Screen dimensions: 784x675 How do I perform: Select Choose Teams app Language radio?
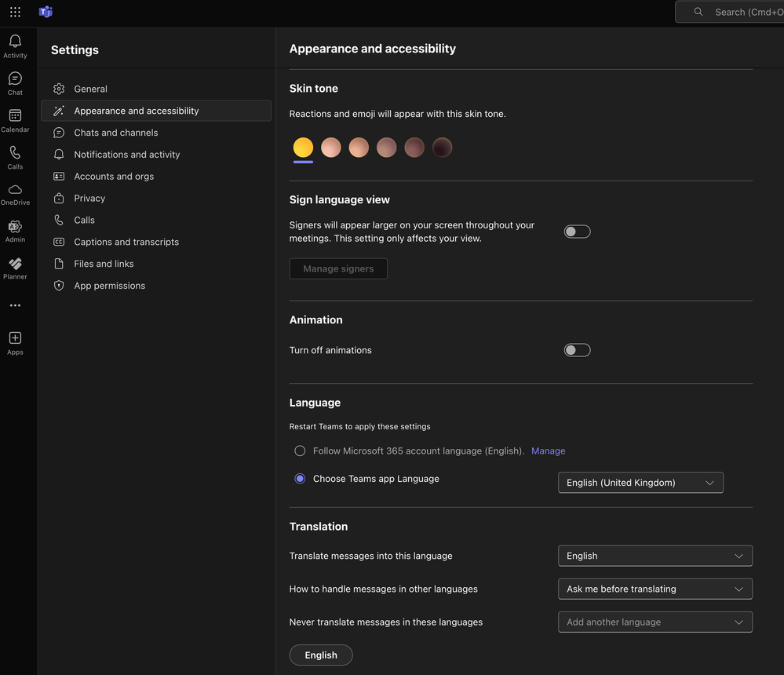tap(300, 479)
